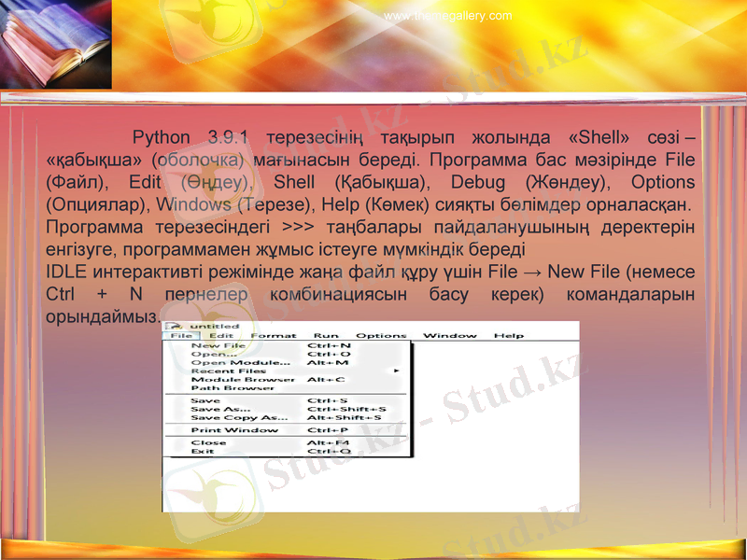Open the Run menu
The image size is (747, 560).
326,336
